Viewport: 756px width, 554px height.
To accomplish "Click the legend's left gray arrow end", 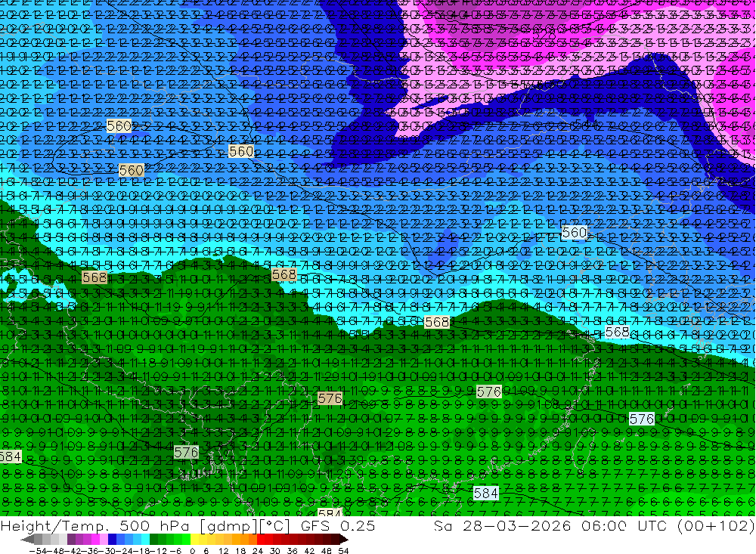I will [x=27, y=539].
